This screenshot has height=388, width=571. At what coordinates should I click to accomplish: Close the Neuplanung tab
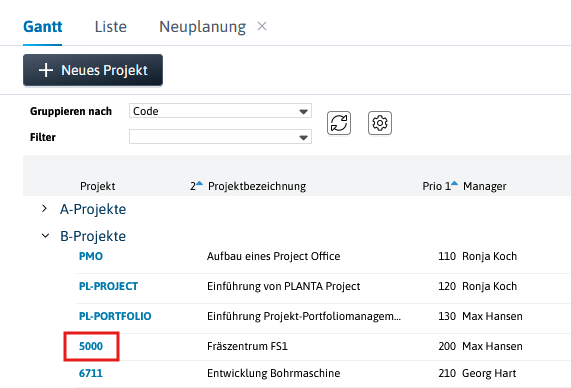(x=262, y=26)
